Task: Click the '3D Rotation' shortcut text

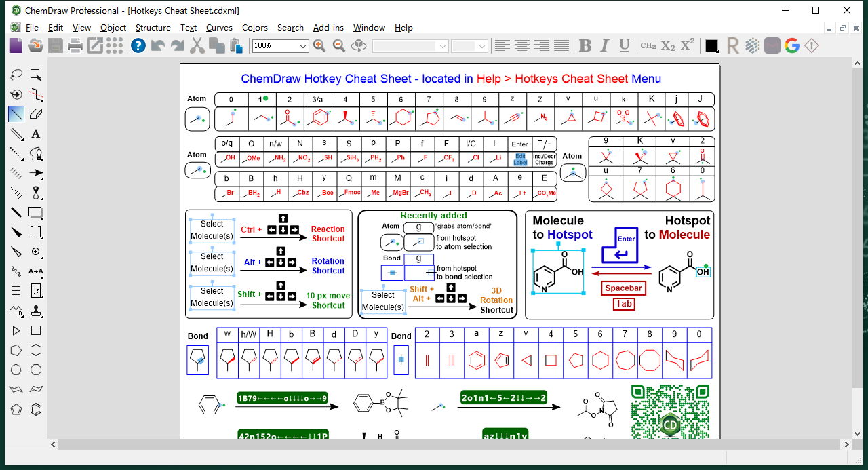Action: (x=496, y=296)
